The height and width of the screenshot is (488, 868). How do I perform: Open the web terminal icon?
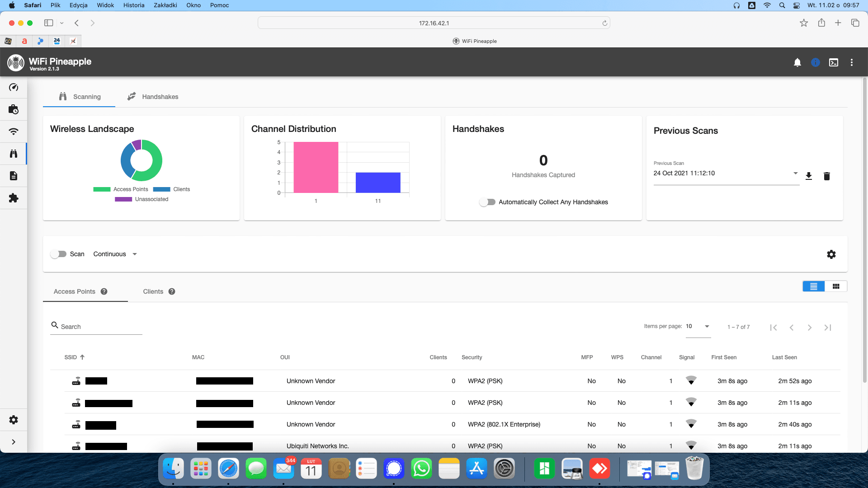834,62
